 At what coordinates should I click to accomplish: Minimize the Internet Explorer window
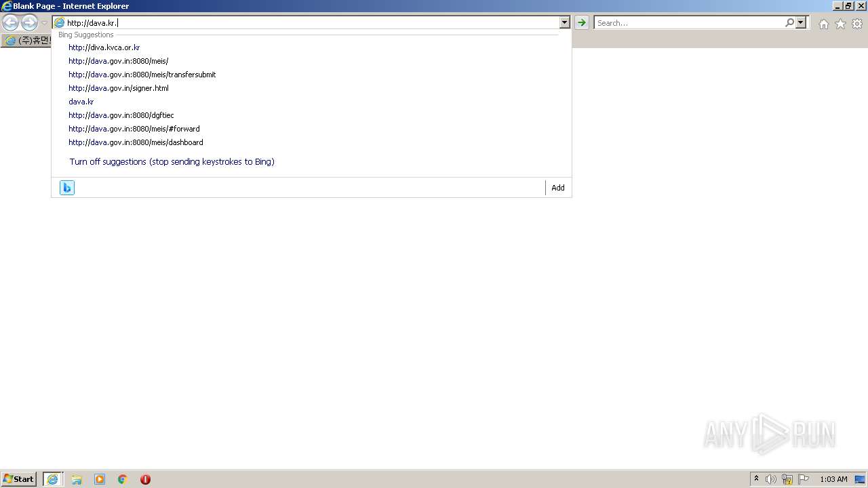837,6
